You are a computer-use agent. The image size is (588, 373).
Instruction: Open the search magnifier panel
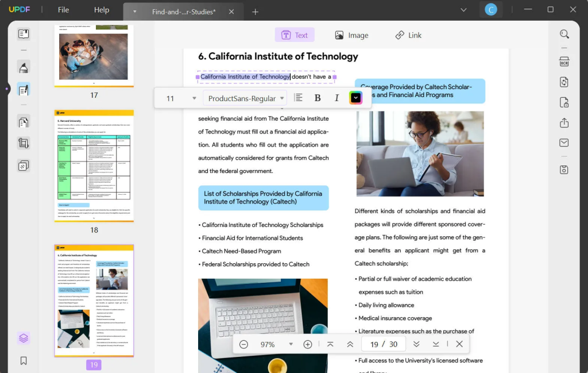(x=564, y=34)
